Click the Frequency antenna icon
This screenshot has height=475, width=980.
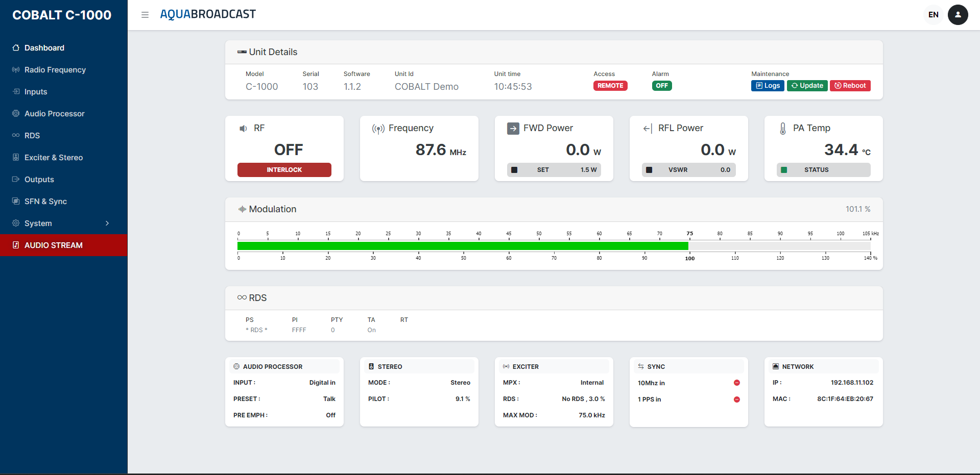coord(378,129)
